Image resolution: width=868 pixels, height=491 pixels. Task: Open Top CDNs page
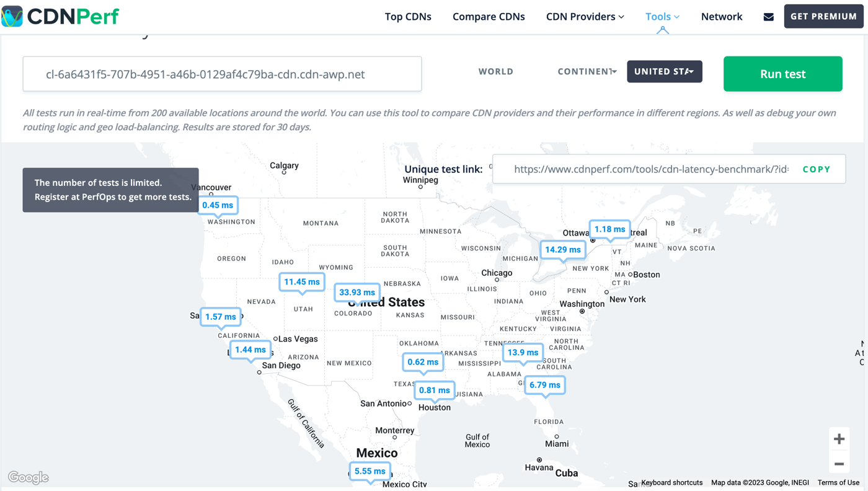[x=408, y=17]
